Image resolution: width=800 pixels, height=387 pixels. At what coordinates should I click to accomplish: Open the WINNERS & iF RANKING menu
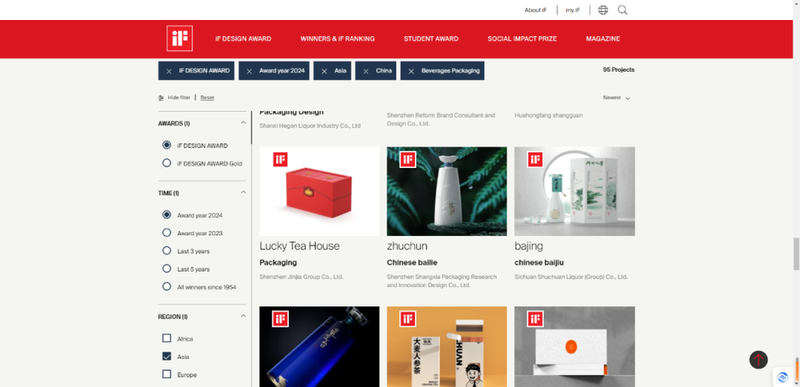click(x=337, y=39)
